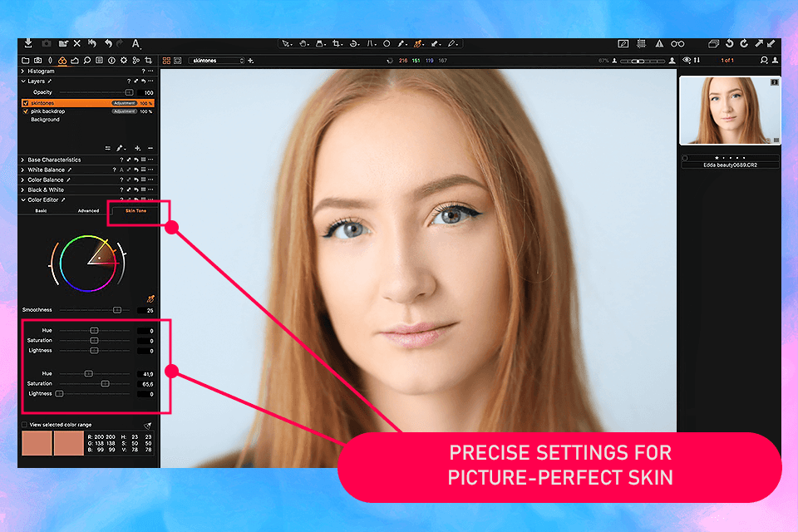Click Layers panel reset arrow
Screen dimensions: 798x532
point(144,81)
